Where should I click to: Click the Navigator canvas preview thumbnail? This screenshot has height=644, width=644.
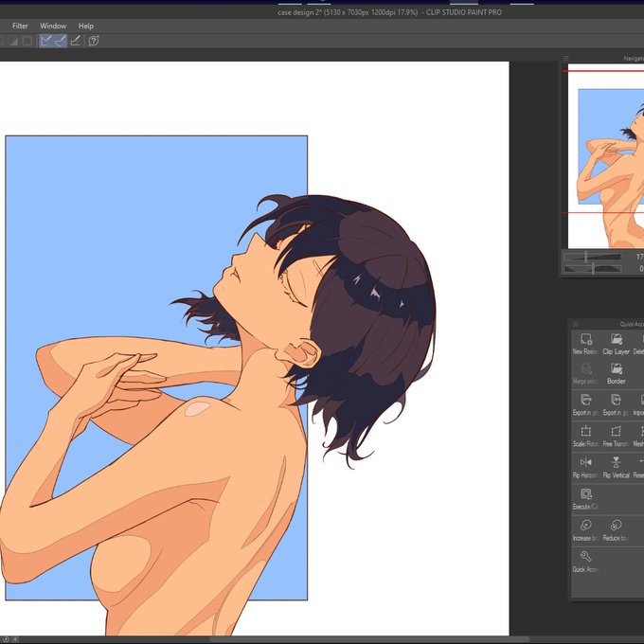[606, 156]
